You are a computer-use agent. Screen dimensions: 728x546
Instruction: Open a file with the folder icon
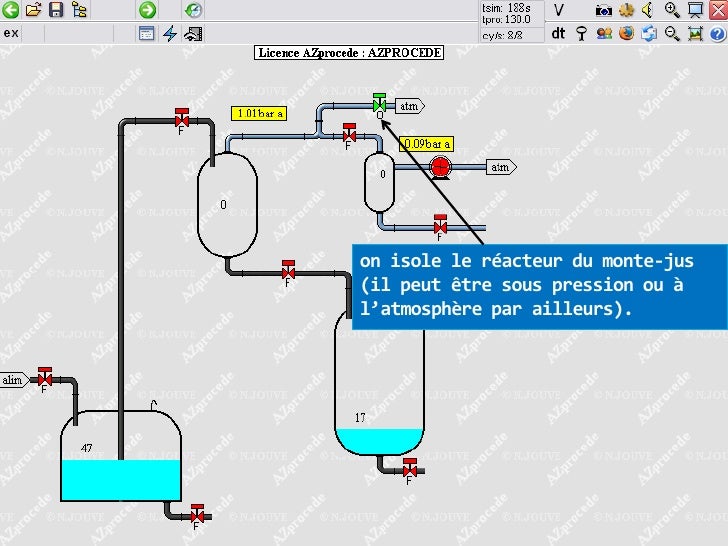33,10
